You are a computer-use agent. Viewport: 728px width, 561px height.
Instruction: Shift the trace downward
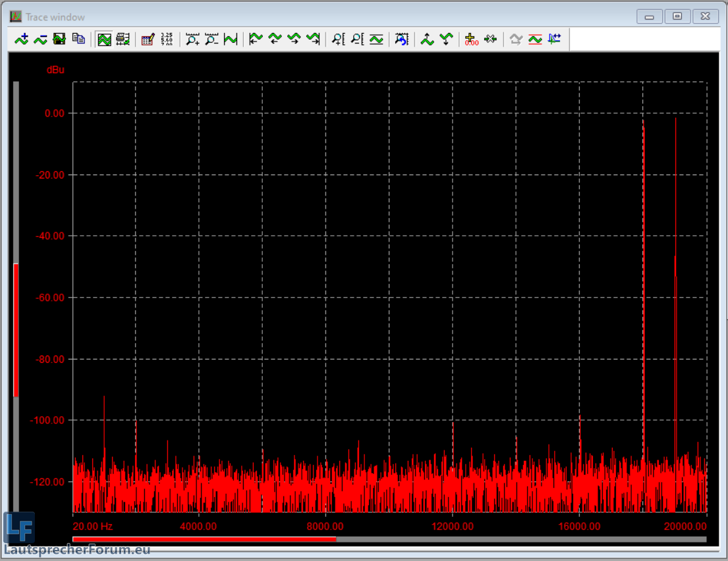(x=447, y=40)
